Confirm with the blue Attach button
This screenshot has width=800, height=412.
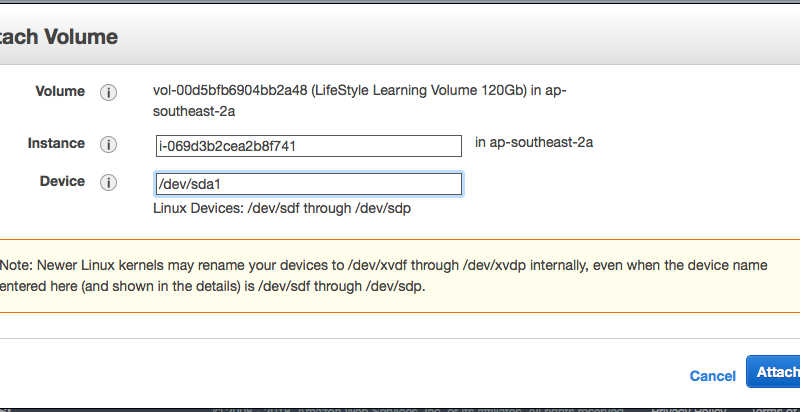coord(773,372)
